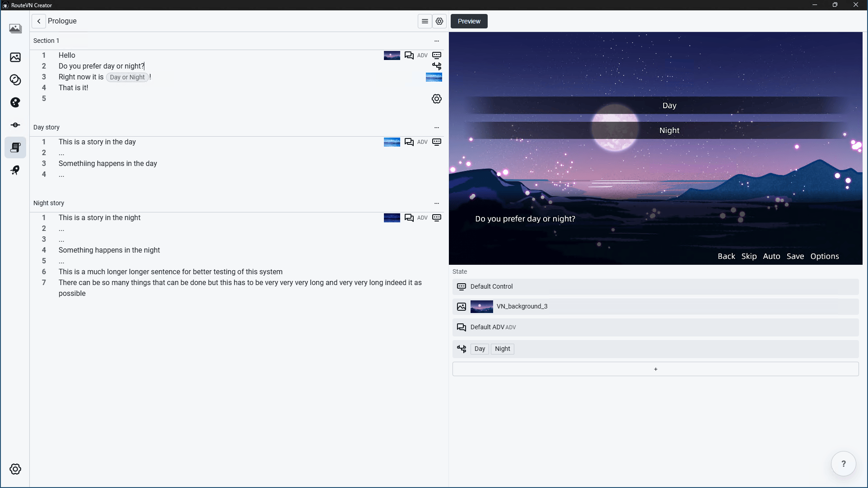Click line 'This is a story in the night'
Screen dimensions: 868x488
[100, 218]
